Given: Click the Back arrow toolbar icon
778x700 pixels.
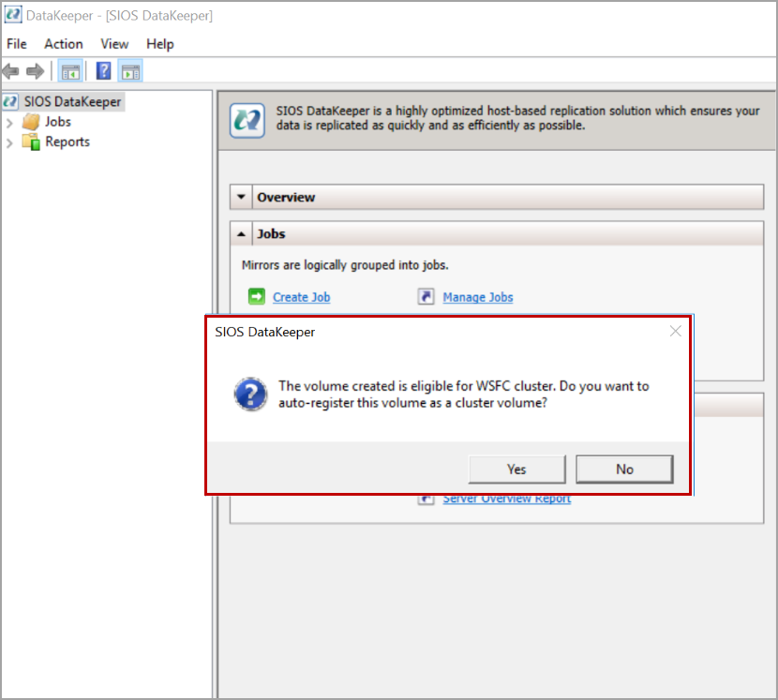Looking at the screenshot, I should [11, 72].
